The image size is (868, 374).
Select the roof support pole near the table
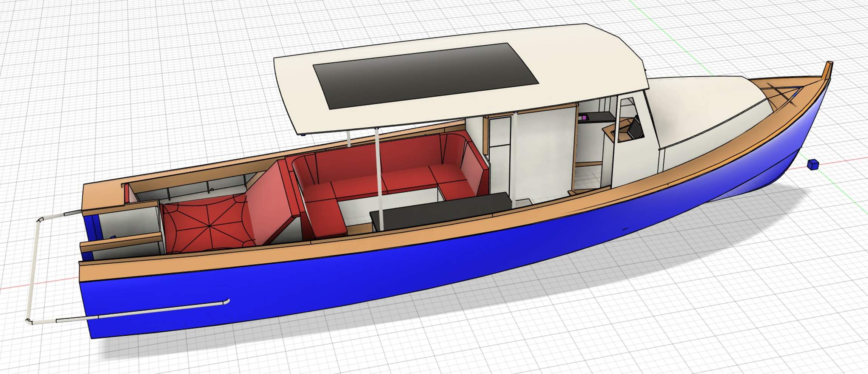[379, 178]
